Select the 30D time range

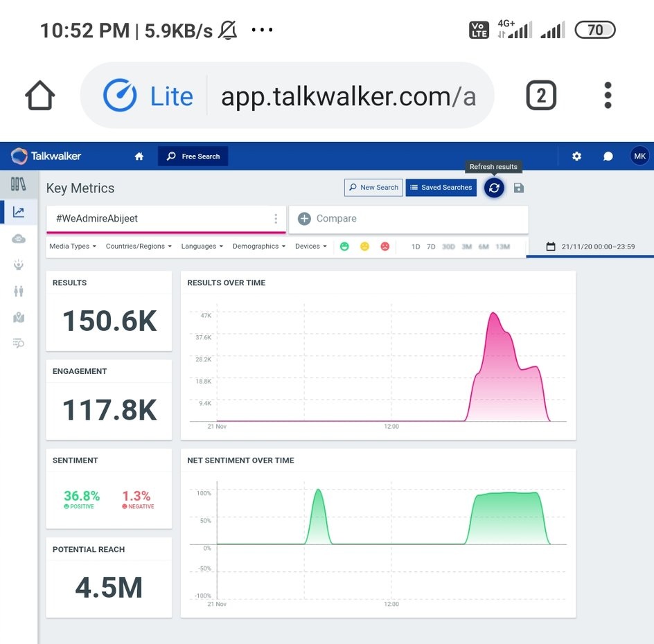pyautogui.click(x=448, y=247)
